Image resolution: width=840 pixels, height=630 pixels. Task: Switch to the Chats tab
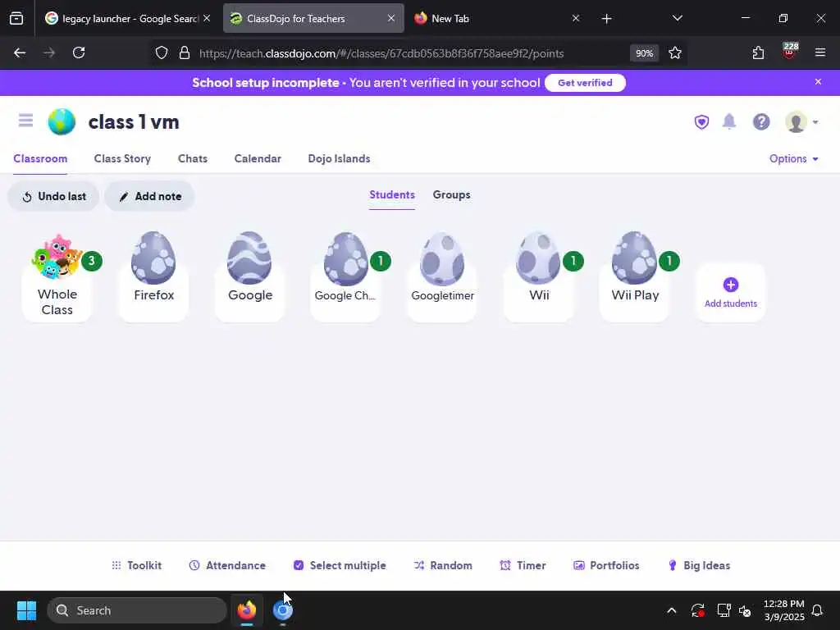[192, 158]
